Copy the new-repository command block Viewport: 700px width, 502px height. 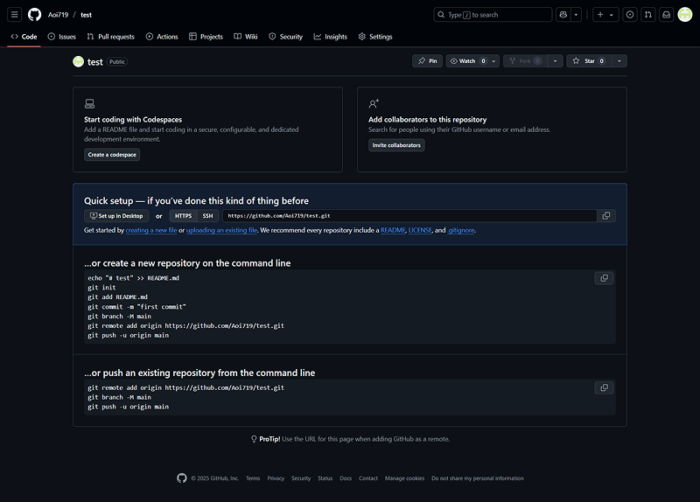(604, 278)
